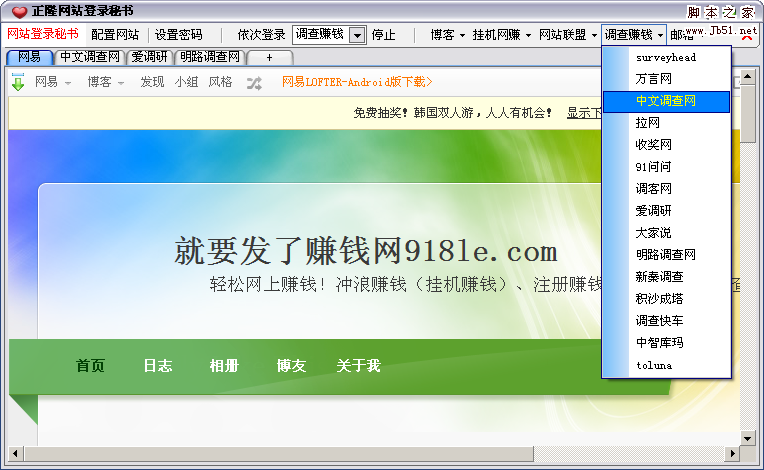Click 风格 in page navigation
Viewport: 764px width, 470px height.
[220, 82]
